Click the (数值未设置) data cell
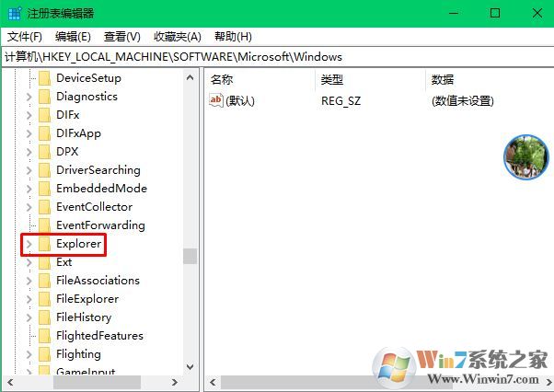The height and width of the screenshot is (392, 554). 463,101
